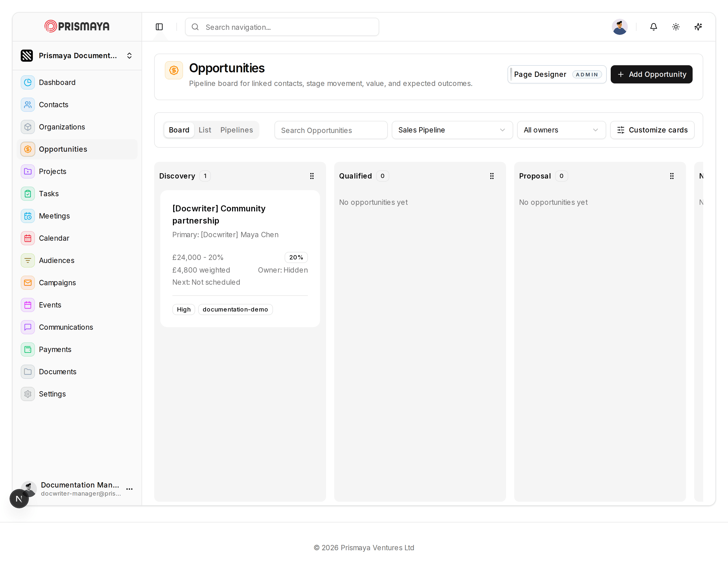Open the notifications bell
Viewport: 728px width, 573px height.
(x=653, y=27)
